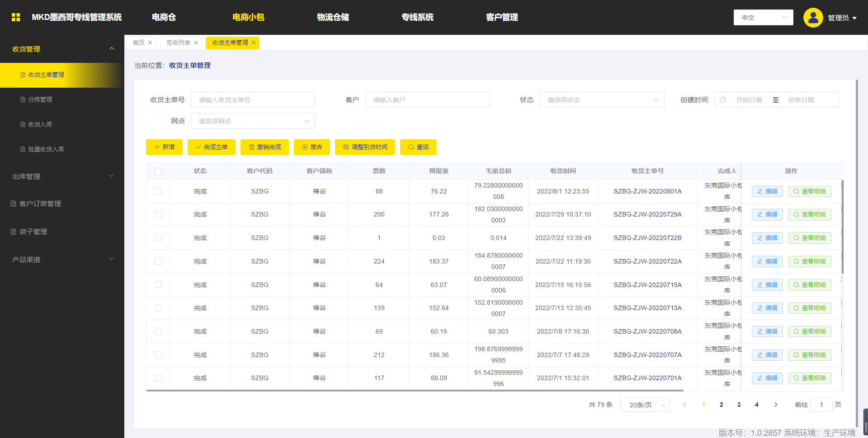The height and width of the screenshot is (438, 868).
Task: Click the administrator avatar icon
Action: click(812, 18)
